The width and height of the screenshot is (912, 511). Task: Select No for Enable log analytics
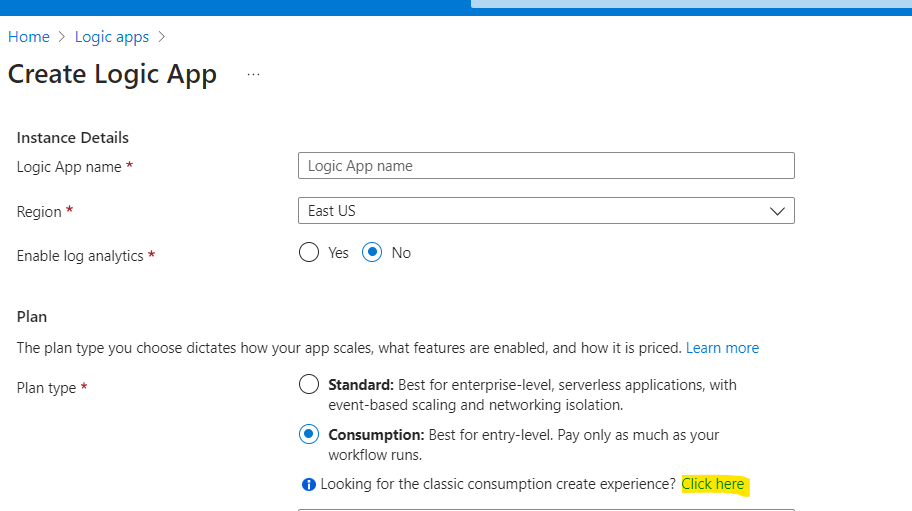click(x=372, y=252)
